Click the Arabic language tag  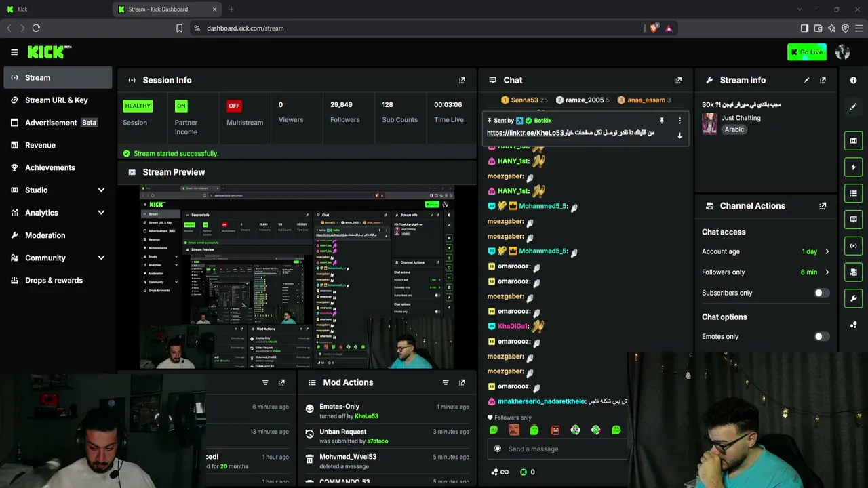pyautogui.click(x=734, y=129)
